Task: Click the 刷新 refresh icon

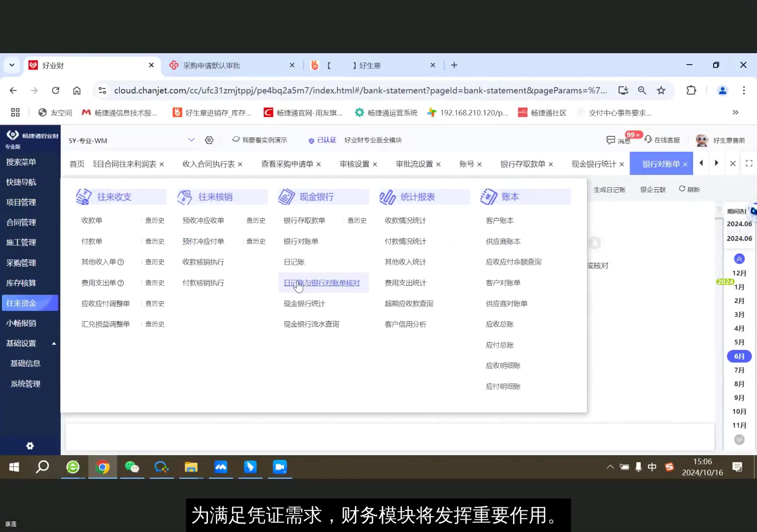Action: 682,189
